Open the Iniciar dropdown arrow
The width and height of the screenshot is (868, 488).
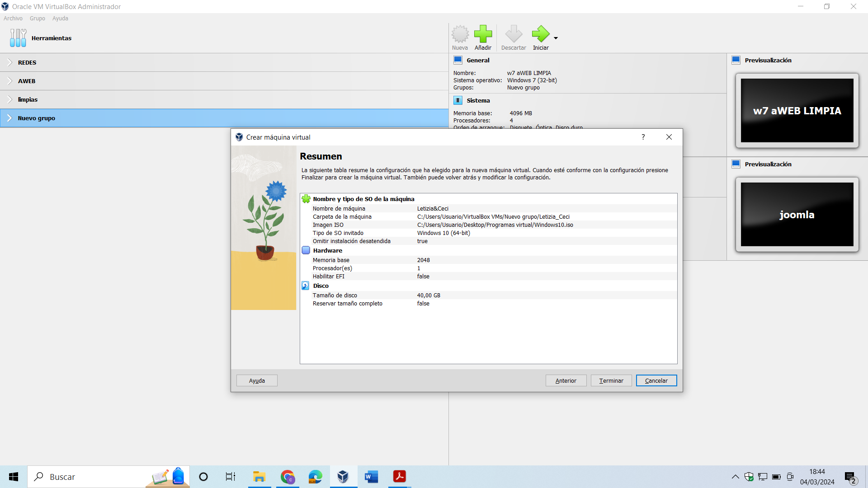point(556,38)
